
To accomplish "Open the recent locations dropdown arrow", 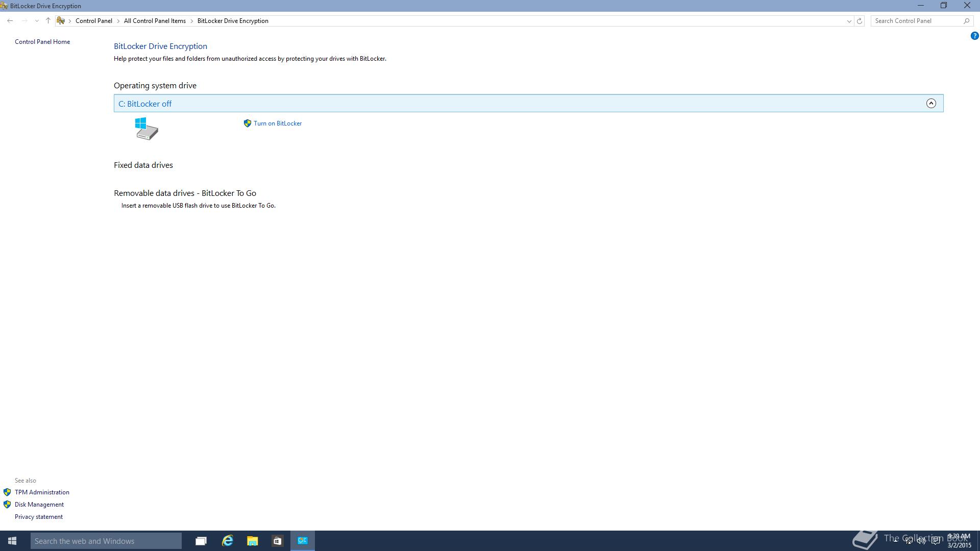I will pos(37,21).
